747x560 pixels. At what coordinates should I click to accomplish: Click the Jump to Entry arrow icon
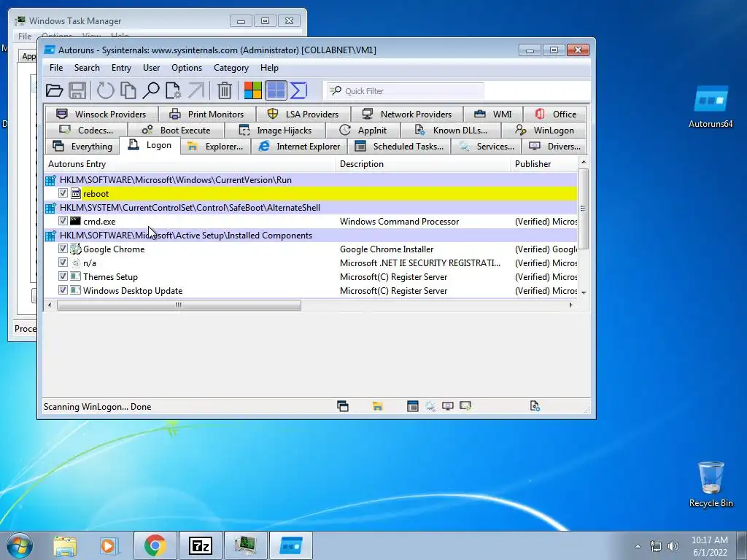[x=196, y=90]
